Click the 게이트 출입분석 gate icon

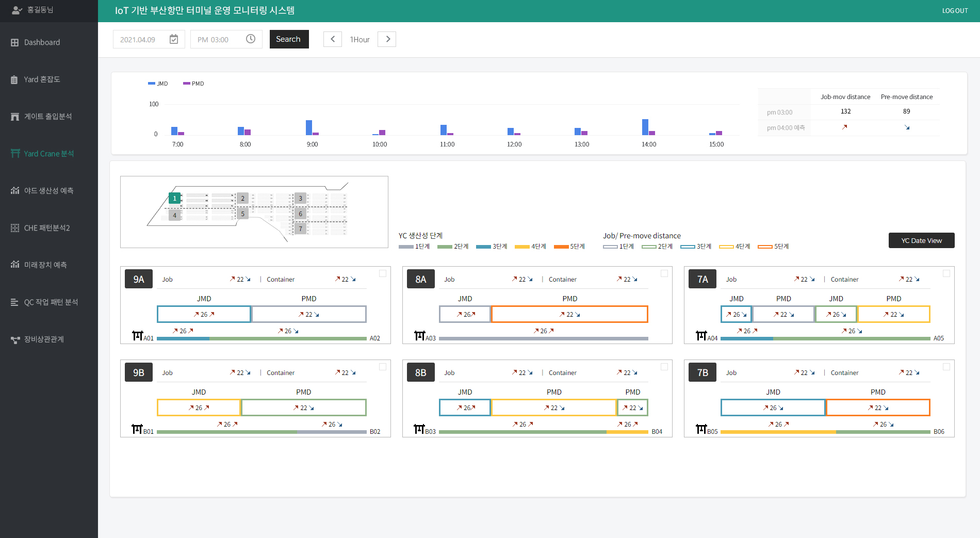point(15,117)
